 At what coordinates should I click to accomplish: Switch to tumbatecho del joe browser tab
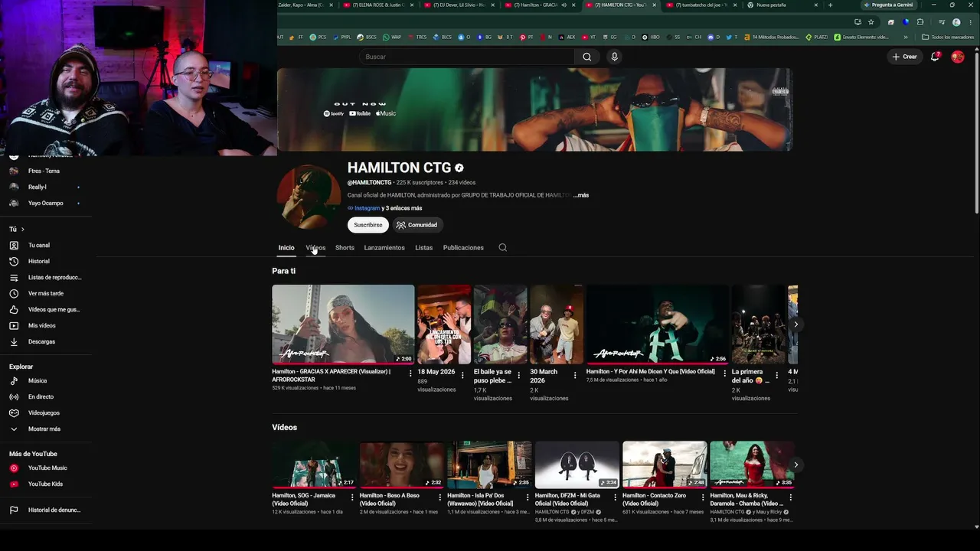coord(702,5)
